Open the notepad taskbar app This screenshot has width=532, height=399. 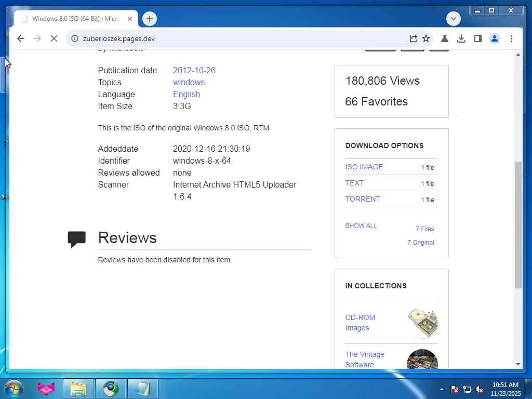coord(143,389)
